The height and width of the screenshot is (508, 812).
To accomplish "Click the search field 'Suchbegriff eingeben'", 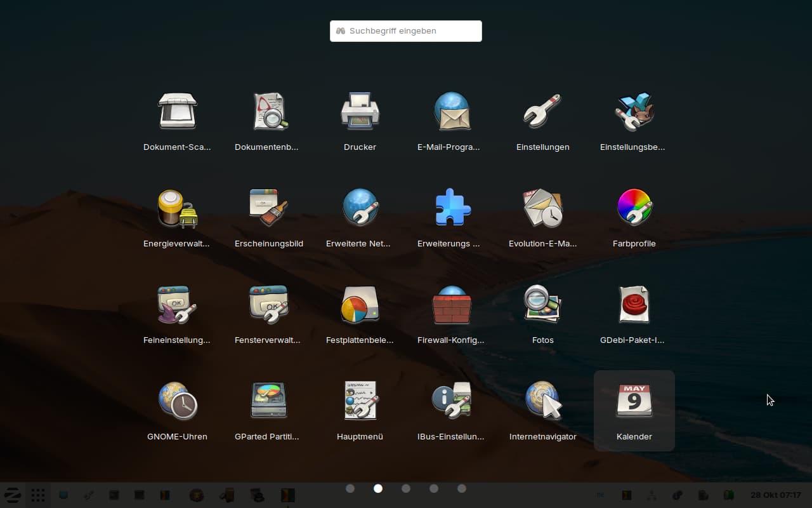I will click(406, 31).
